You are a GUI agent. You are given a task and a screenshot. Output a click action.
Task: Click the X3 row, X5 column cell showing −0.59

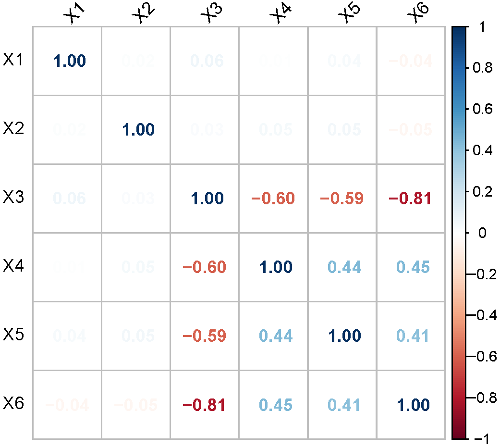point(342,199)
